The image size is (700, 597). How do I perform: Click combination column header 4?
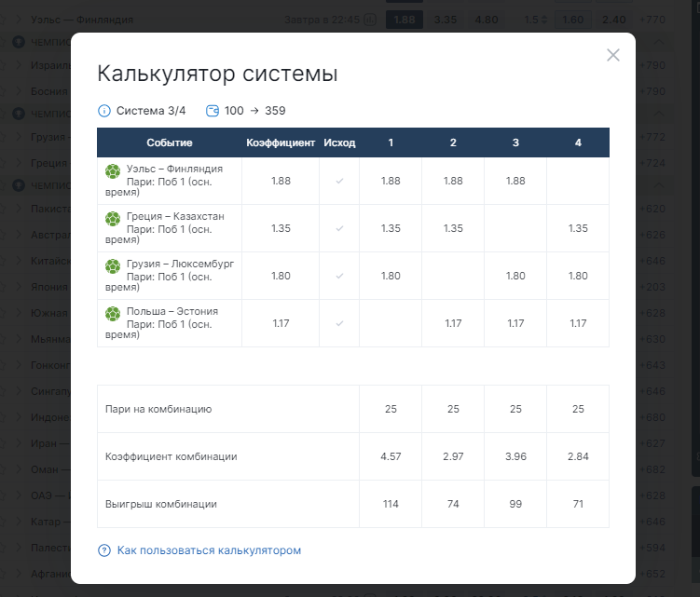578,142
